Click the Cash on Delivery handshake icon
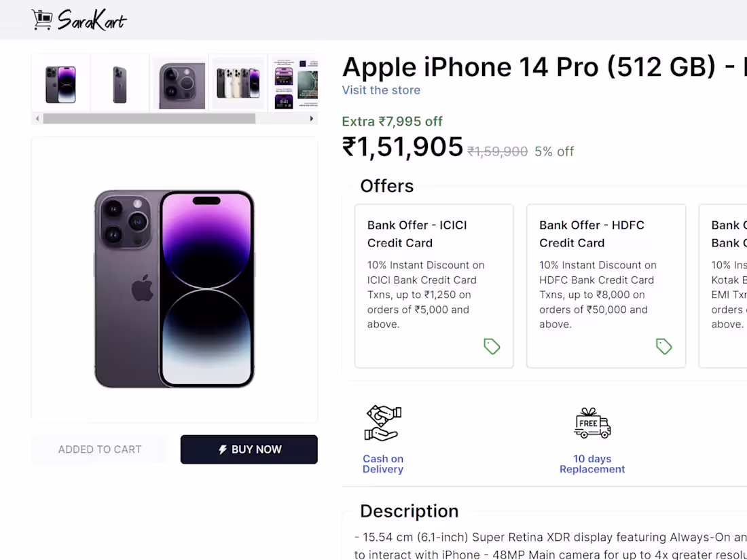The width and height of the screenshot is (747, 560). click(383, 424)
